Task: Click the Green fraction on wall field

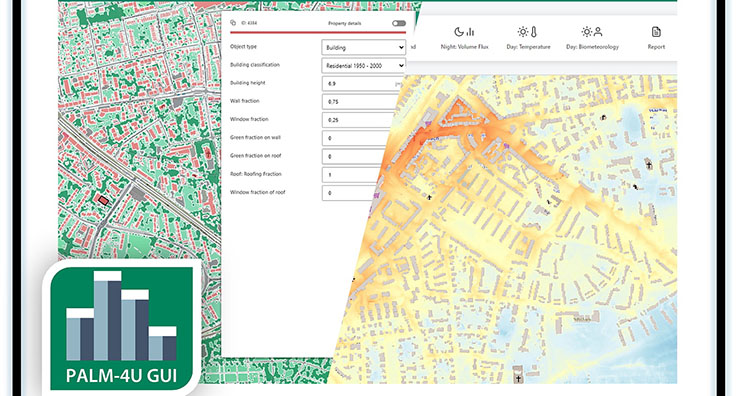Action: click(356, 138)
